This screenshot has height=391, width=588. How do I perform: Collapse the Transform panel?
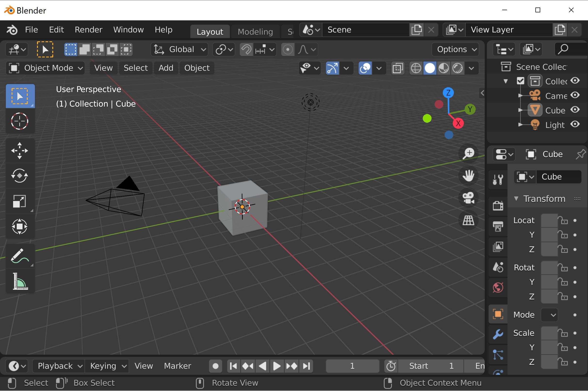[517, 199]
